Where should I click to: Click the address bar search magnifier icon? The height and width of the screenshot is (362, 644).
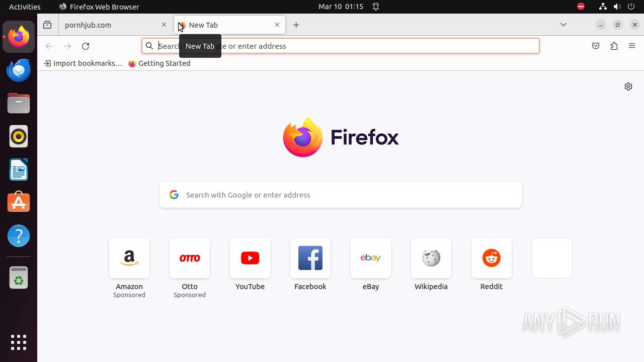tap(149, 46)
